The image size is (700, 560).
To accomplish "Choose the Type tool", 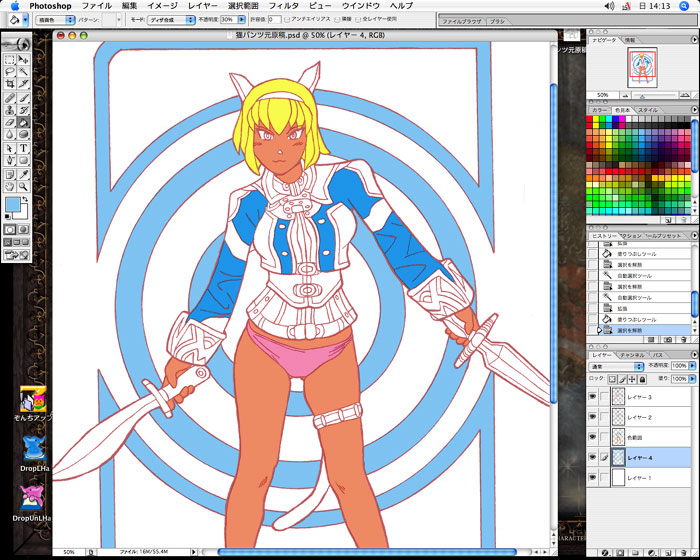I will 23,148.
